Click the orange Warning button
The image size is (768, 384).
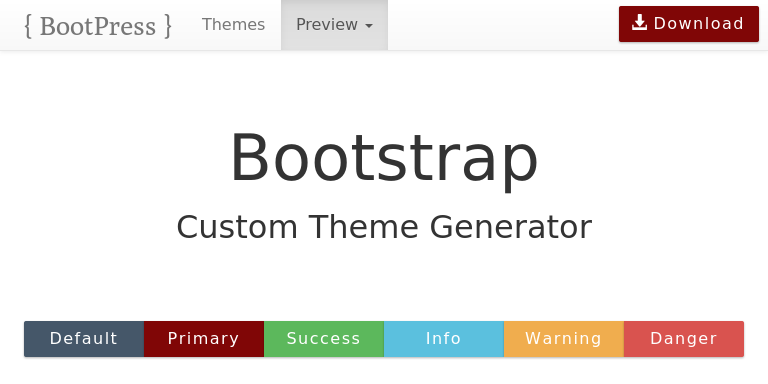[x=564, y=339]
